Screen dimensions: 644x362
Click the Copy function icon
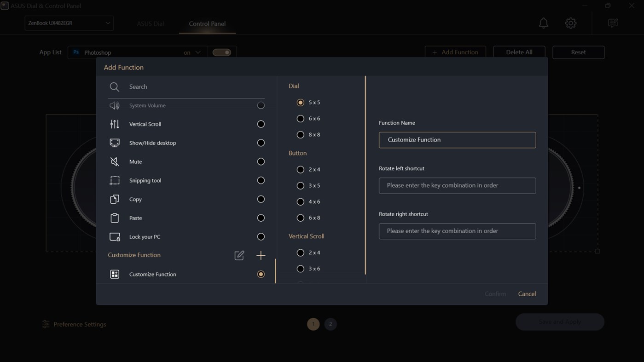(114, 199)
